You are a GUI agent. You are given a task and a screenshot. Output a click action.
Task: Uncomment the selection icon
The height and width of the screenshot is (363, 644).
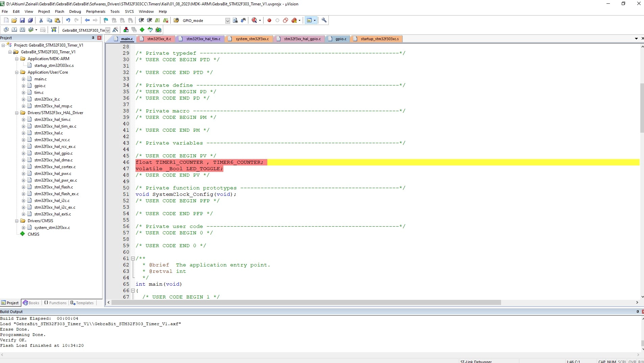click(x=166, y=20)
